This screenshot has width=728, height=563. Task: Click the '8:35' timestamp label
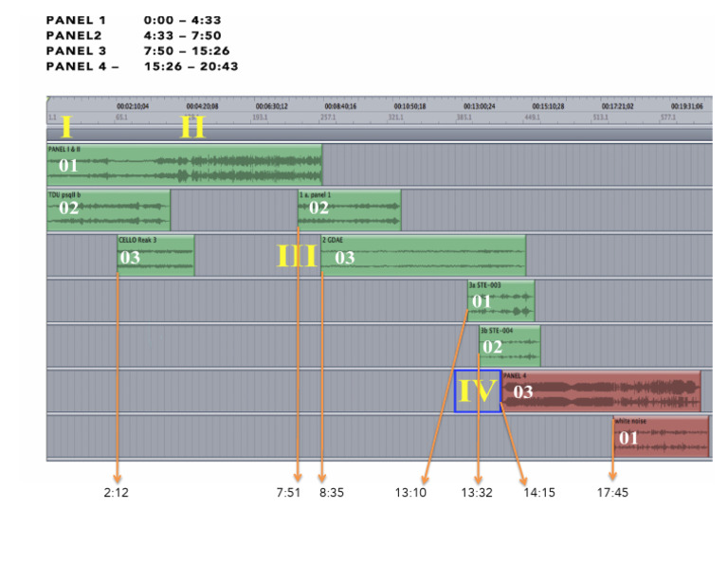point(332,493)
